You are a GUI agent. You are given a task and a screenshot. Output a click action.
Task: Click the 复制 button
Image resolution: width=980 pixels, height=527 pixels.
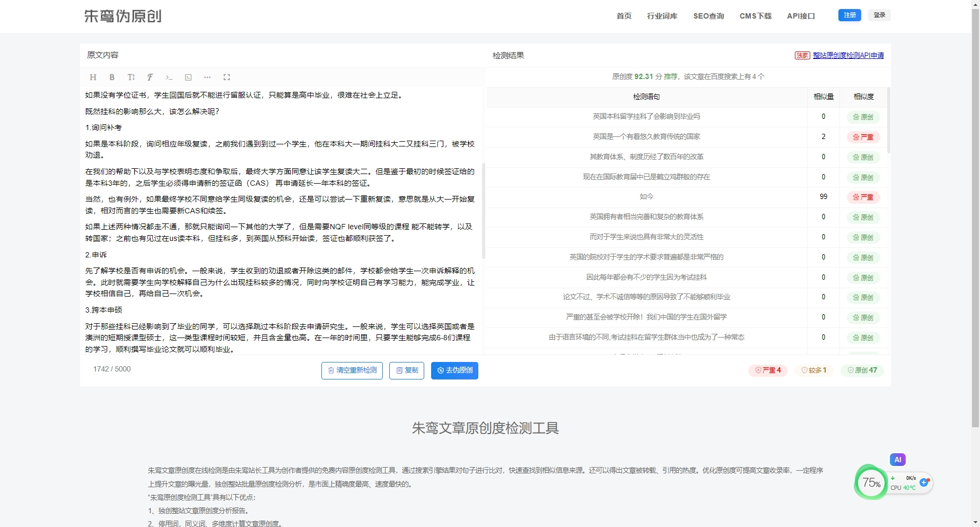[x=407, y=370]
